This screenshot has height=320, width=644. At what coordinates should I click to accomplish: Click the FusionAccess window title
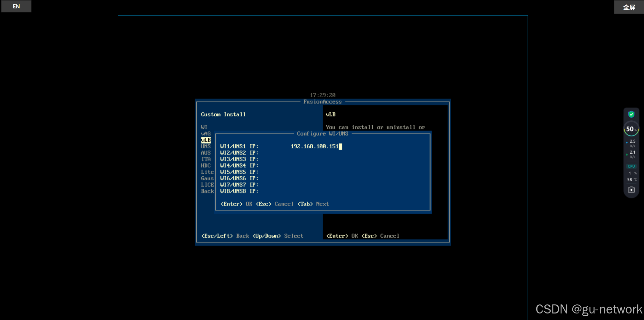click(323, 102)
